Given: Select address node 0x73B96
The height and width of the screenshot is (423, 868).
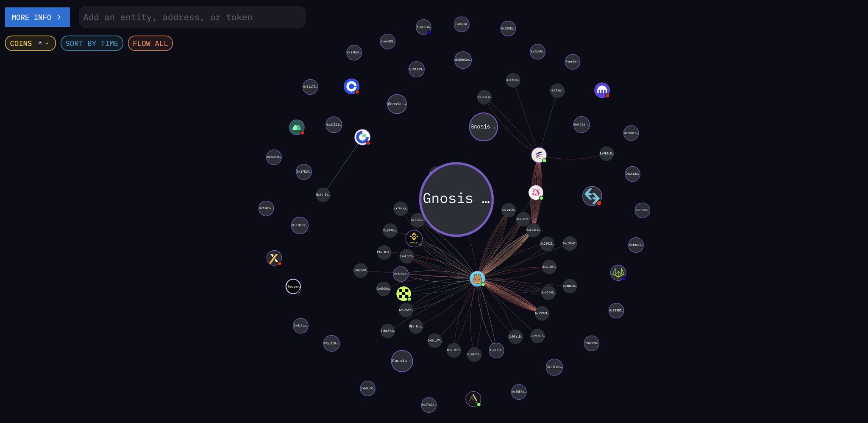Looking at the screenshot, I should (417, 220).
